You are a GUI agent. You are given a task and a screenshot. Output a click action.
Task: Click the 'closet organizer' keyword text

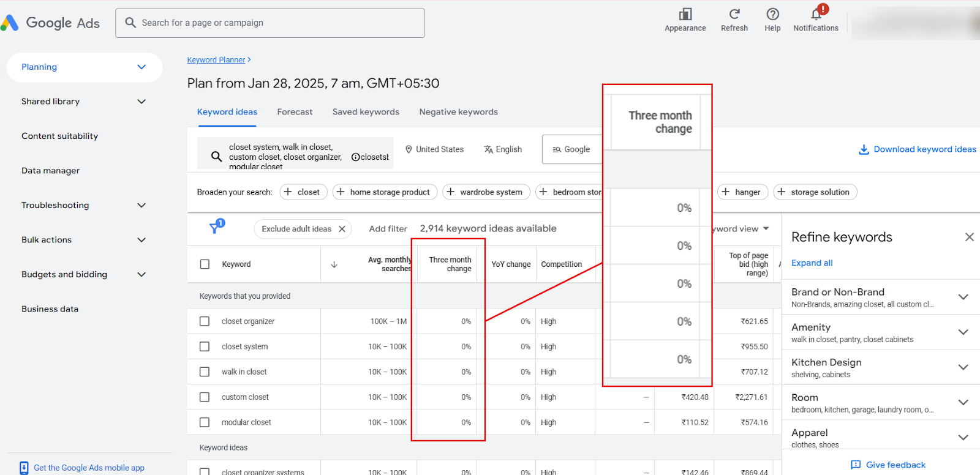point(248,321)
